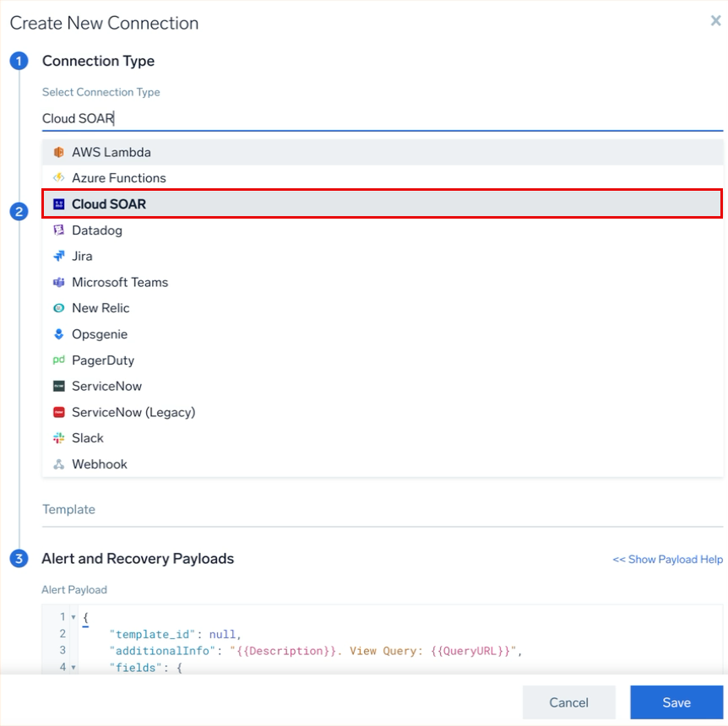
Task: Click the Opsgenie icon
Action: tap(58, 335)
